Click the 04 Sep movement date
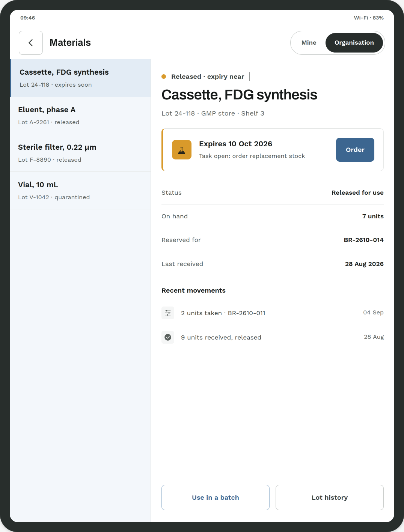The image size is (404, 532). click(373, 313)
